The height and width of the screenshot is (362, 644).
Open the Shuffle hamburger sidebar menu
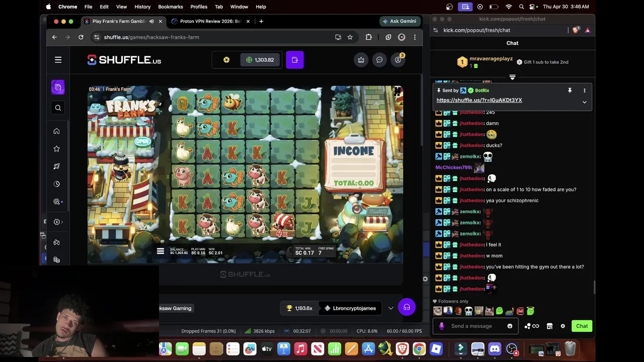pyautogui.click(x=58, y=60)
